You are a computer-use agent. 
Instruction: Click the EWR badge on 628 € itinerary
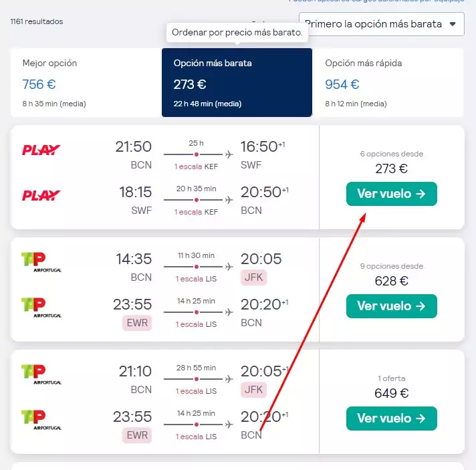(x=137, y=323)
